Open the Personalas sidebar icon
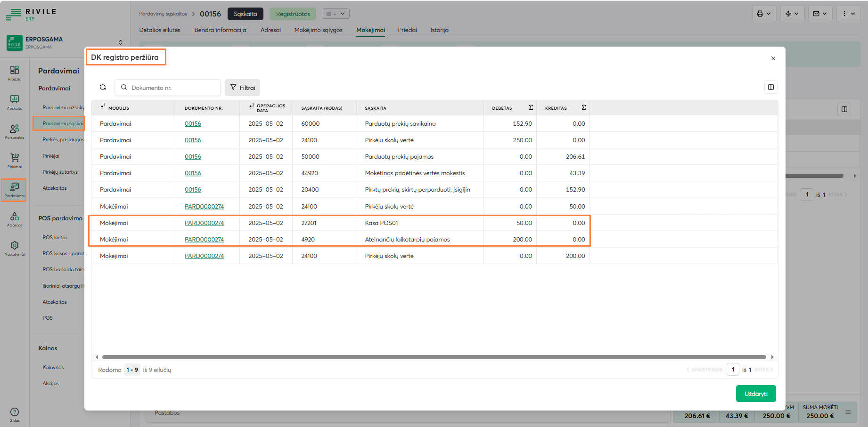868x427 pixels. 15,131
